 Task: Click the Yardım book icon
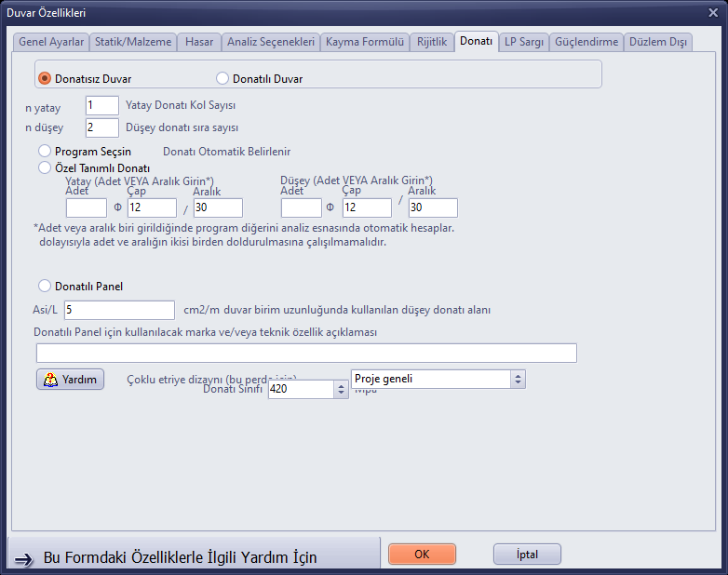point(50,380)
